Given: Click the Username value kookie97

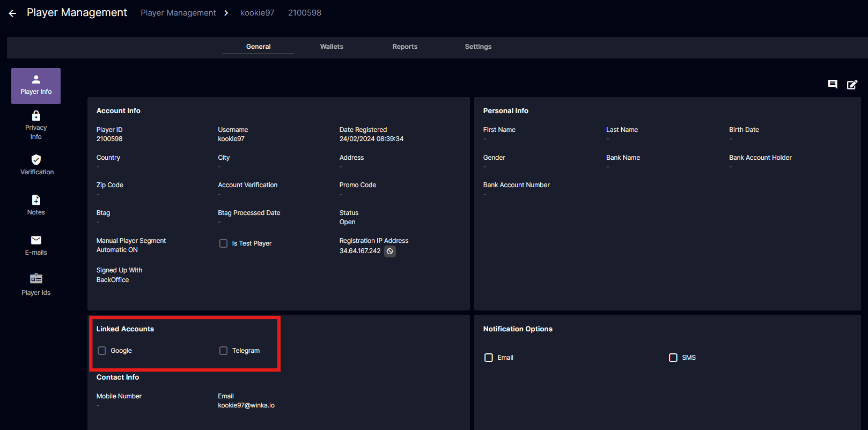Looking at the screenshot, I should point(231,139).
